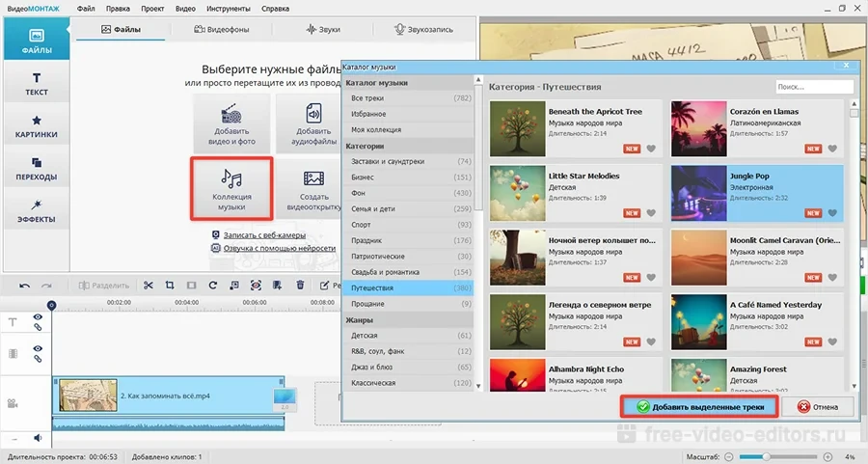
Task: Click the music catalog search field
Action: 819,87
